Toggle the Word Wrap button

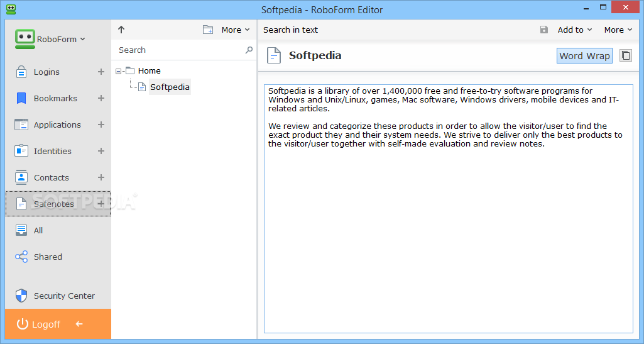[584, 56]
